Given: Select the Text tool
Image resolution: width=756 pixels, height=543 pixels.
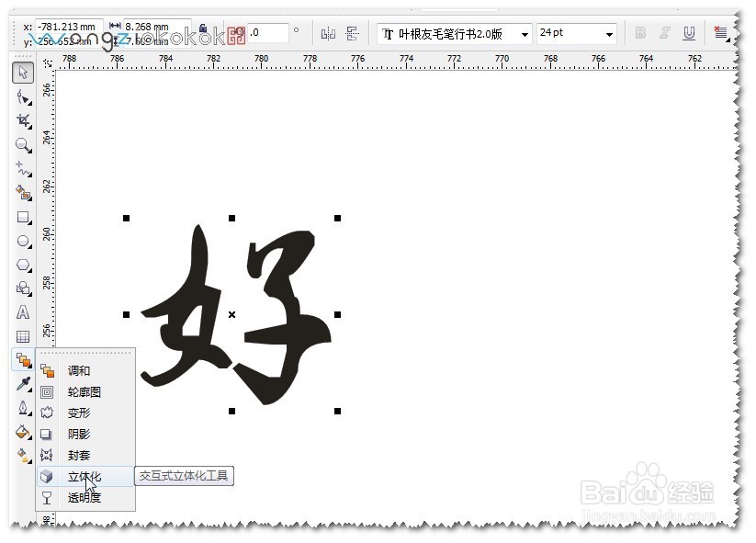Looking at the screenshot, I should (x=23, y=312).
